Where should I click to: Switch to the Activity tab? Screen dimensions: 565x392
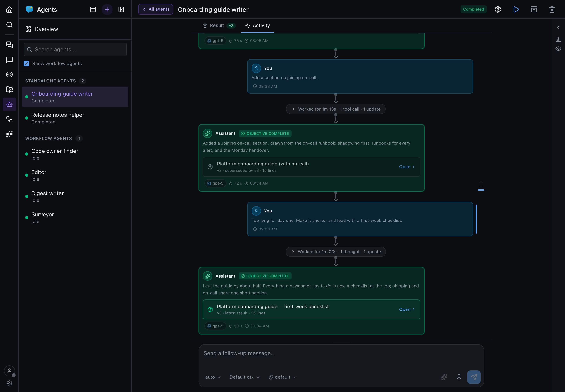[257, 25]
